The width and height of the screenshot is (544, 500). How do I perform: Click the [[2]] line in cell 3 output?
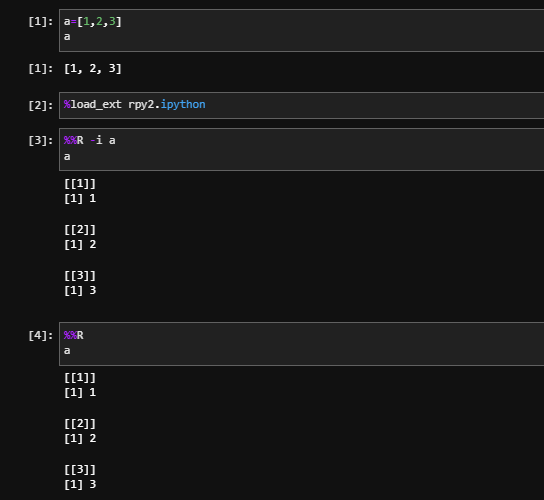[80, 230]
